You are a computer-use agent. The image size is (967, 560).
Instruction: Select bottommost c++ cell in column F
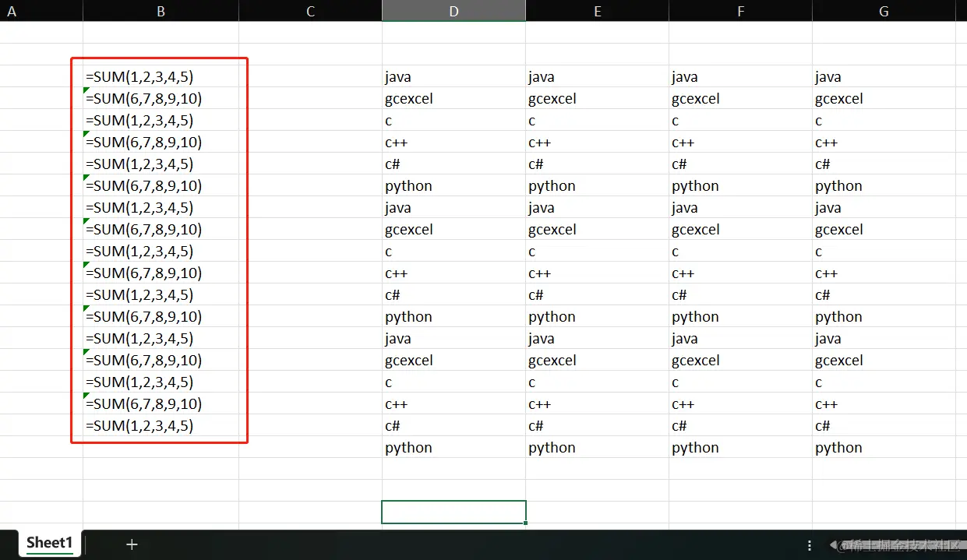[740, 403]
